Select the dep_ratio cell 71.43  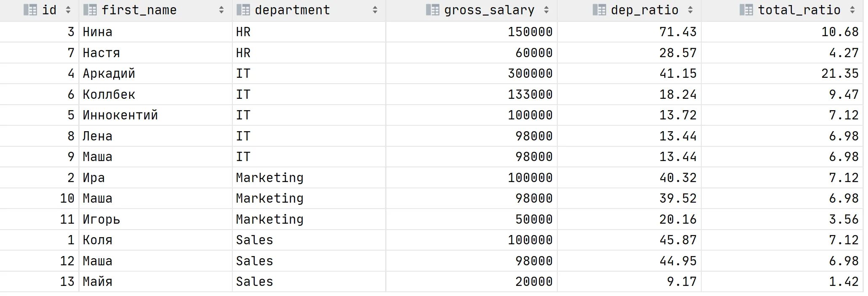click(629, 32)
